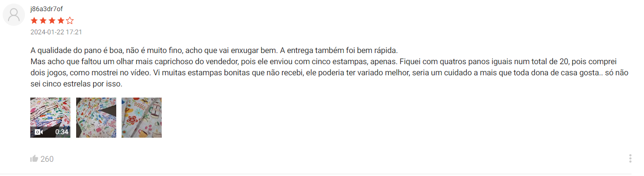Image resolution: width=644 pixels, height=176 pixels.
Task: Like the review with thumbs-up icon
Action: click(x=34, y=159)
